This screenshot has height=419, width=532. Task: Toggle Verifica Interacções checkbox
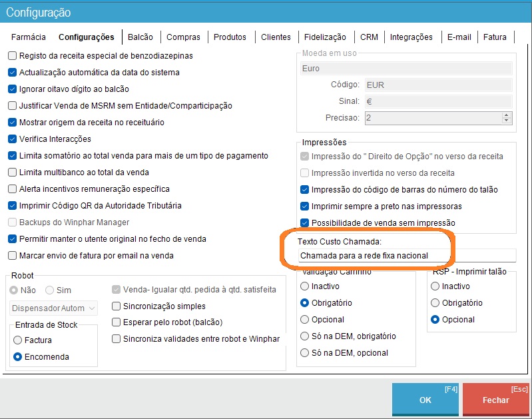point(13,139)
